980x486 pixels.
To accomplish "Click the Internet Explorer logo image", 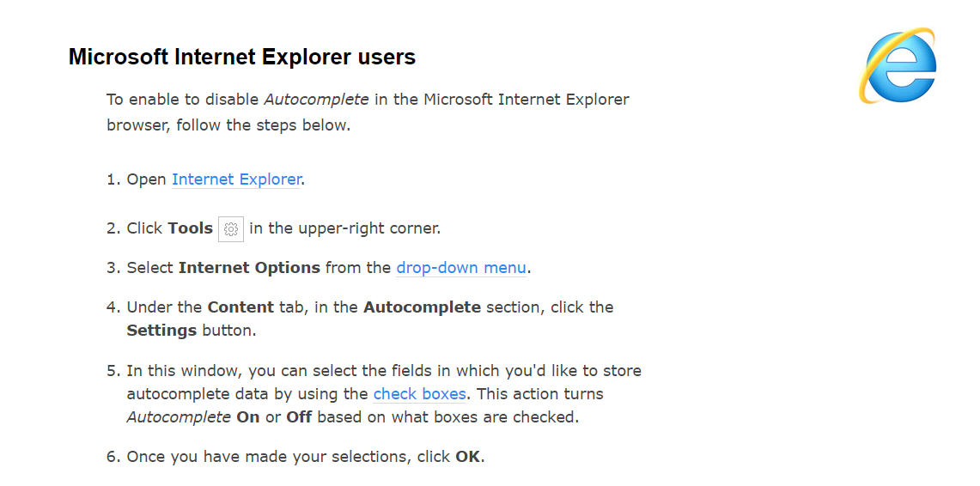I will (898, 66).
